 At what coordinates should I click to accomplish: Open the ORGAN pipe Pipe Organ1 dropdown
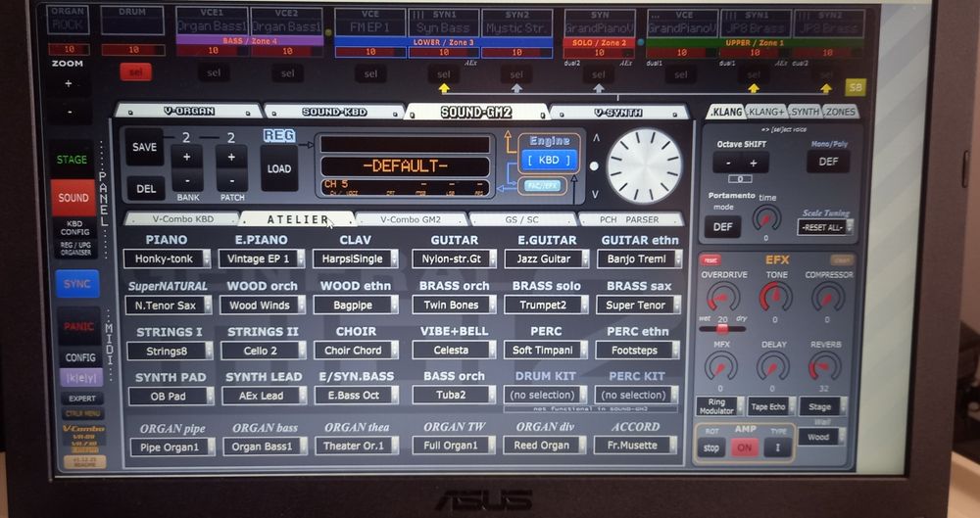[x=173, y=447]
